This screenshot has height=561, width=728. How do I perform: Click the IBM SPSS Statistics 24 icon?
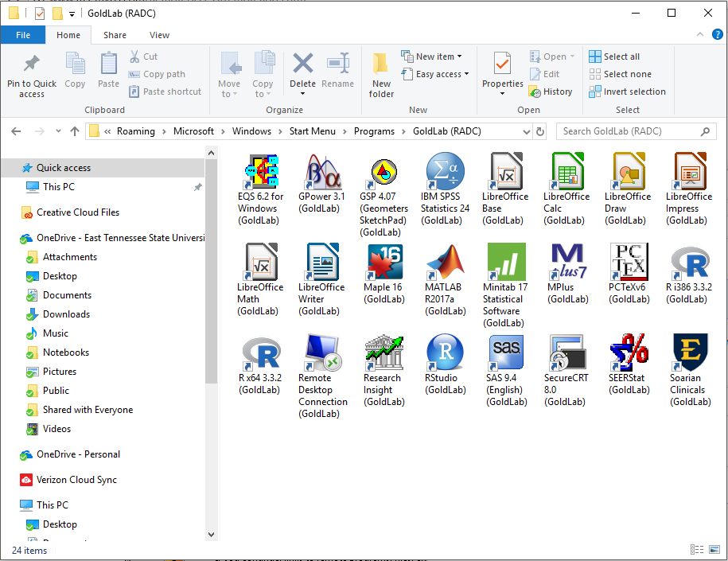click(x=445, y=172)
